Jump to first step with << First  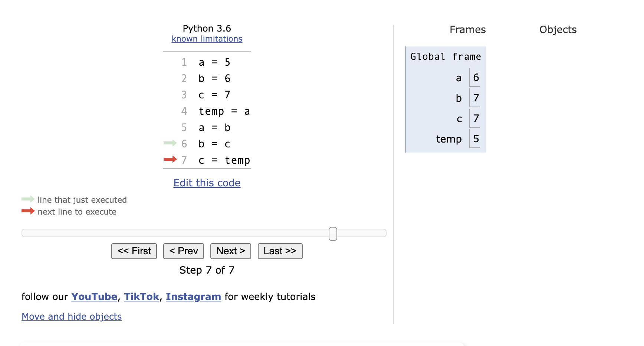[x=134, y=251]
